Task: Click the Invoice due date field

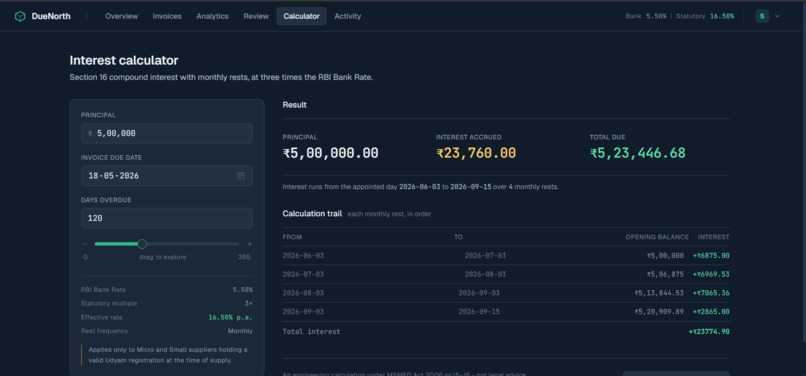Action: tap(167, 176)
